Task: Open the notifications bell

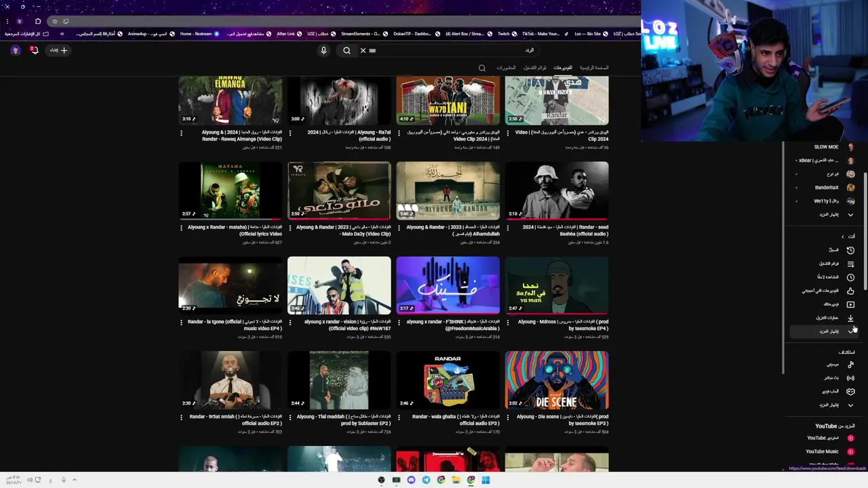Action: coord(34,50)
